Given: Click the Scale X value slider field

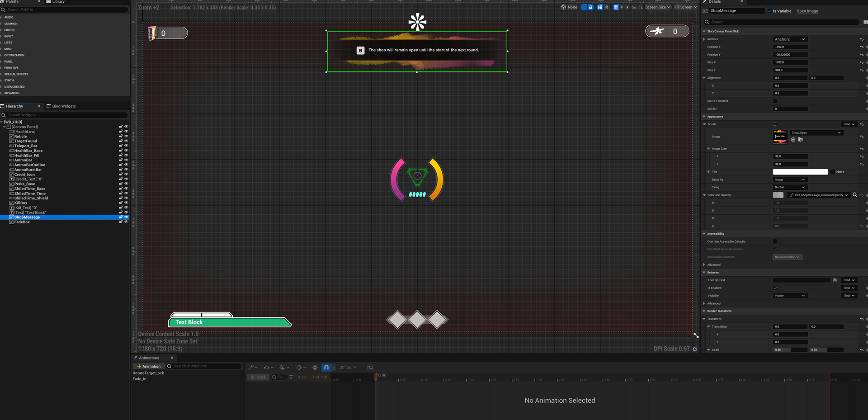Looking at the screenshot, I should (x=790, y=350).
